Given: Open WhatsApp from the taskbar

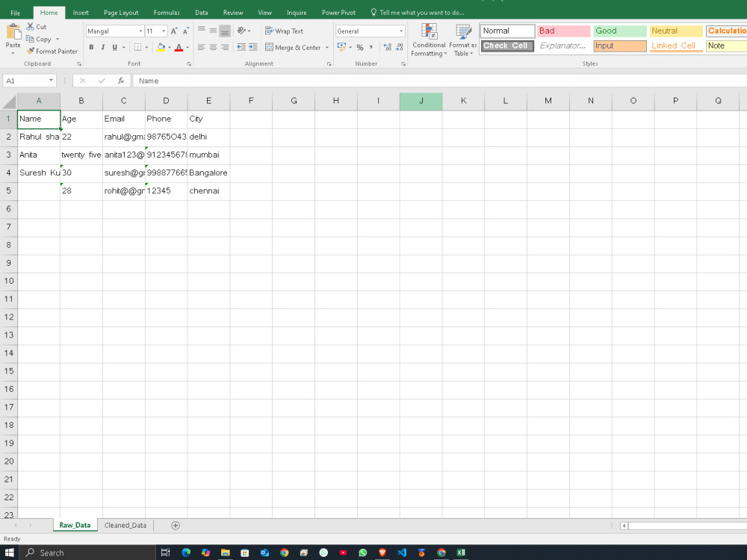Looking at the screenshot, I should pos(363,553).
